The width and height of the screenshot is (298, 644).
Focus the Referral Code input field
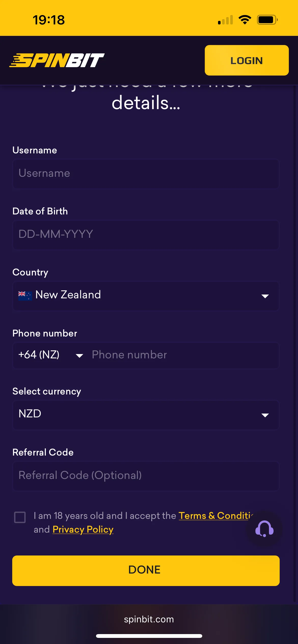(146, 476)
